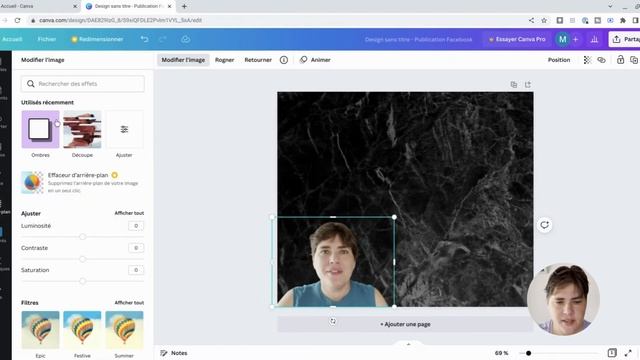The height and width of the screenshot is (360, 640).
Task: Click the Luminosité slider handle
Action: [82, 237]
